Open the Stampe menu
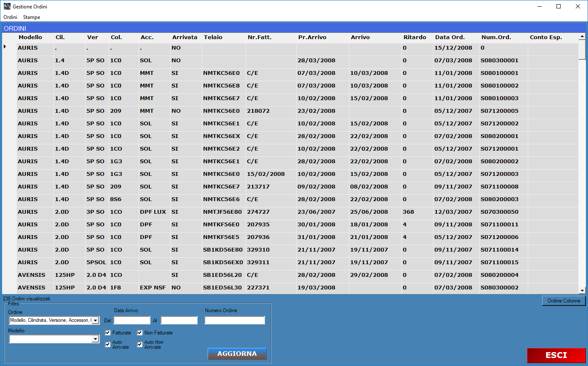The width and height of the screenshot is (588, 366). [x=32, y=17]
